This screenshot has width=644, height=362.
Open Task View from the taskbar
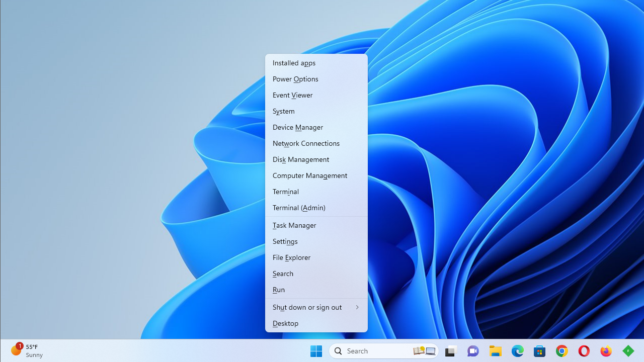pos(450,351)
